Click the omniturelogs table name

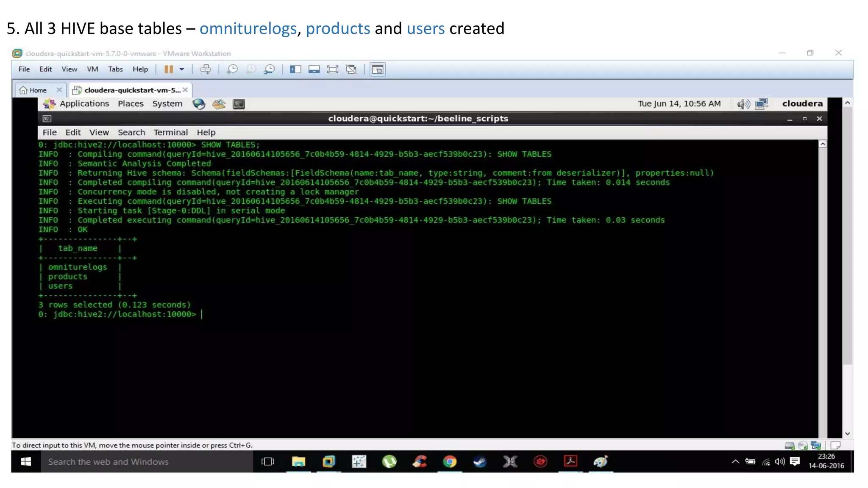(x=78, y=267)
